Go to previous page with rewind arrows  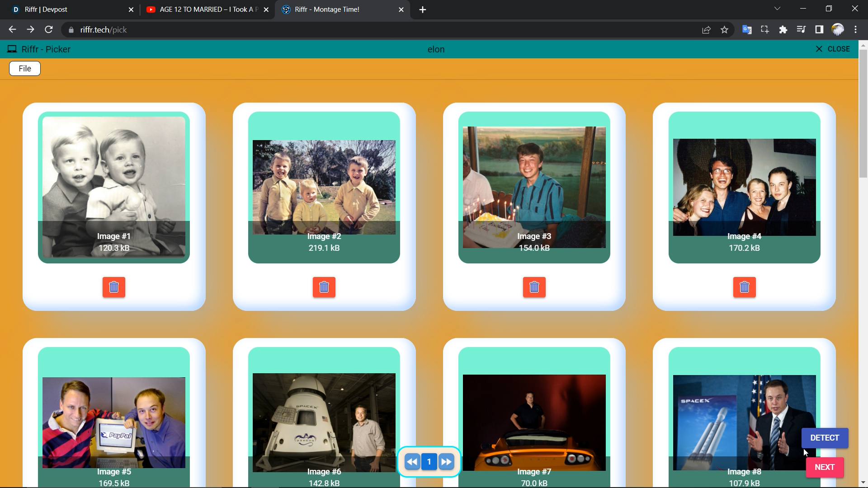pos(412,462)
